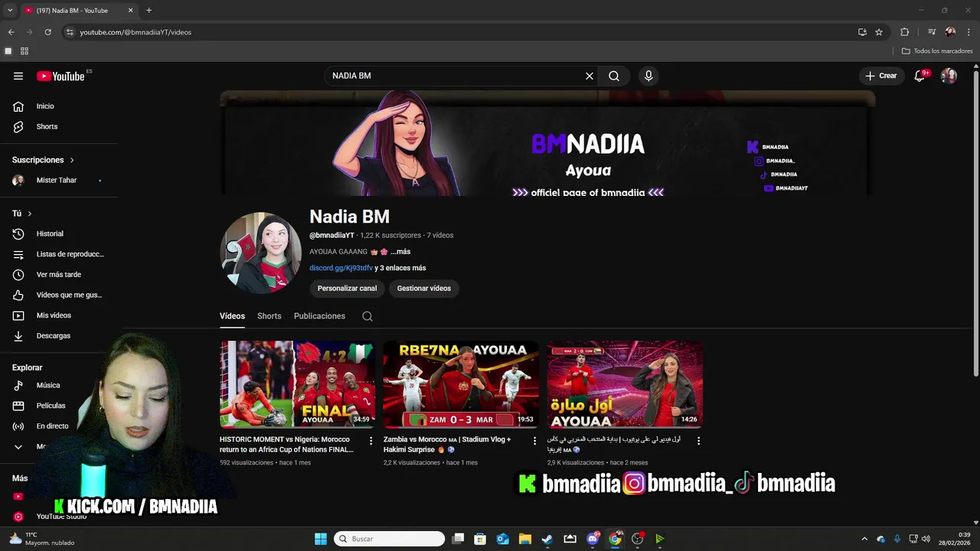
Task: Click Gestionar vídeos button
Action: pyautogui.click(x=423, y=289)
